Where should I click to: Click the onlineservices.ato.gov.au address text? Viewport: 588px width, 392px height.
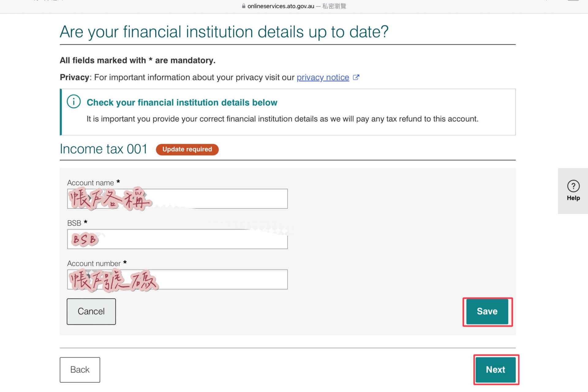pos(281,6)
